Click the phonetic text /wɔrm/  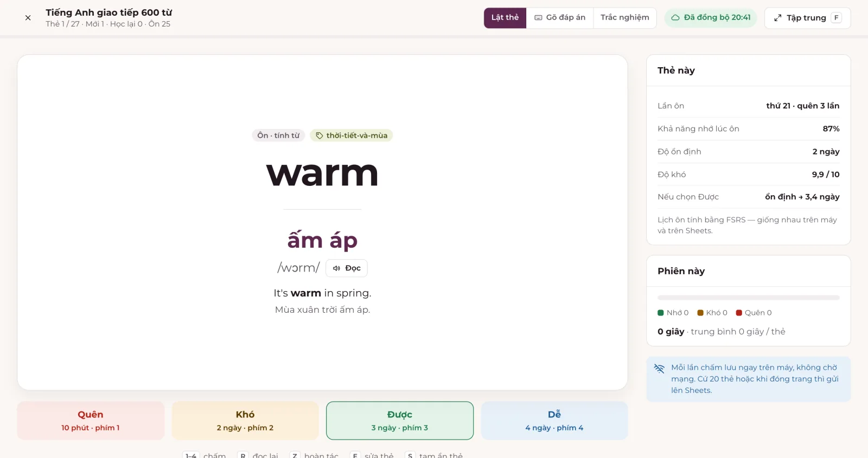click(298, 268)
